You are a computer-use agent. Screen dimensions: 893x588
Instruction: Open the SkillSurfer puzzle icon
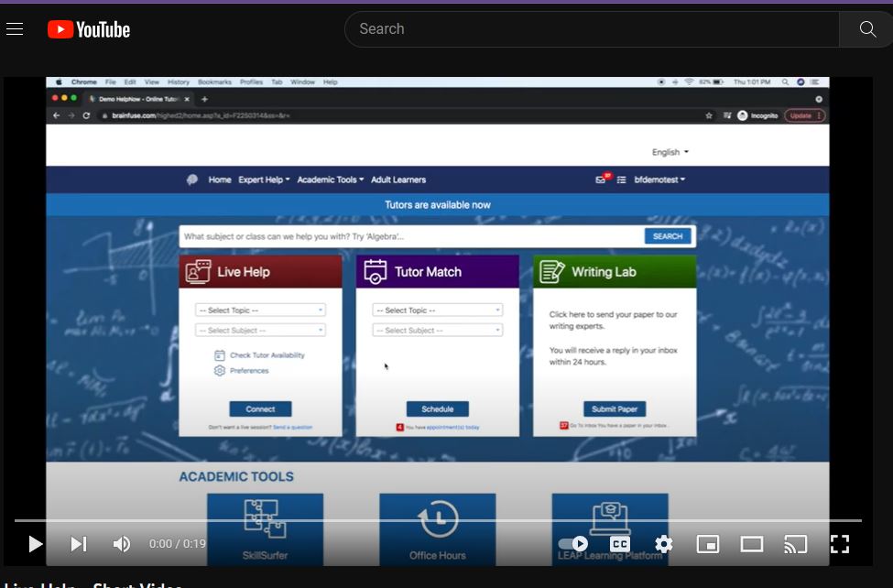pyautogui.click(x=265, y=516)
